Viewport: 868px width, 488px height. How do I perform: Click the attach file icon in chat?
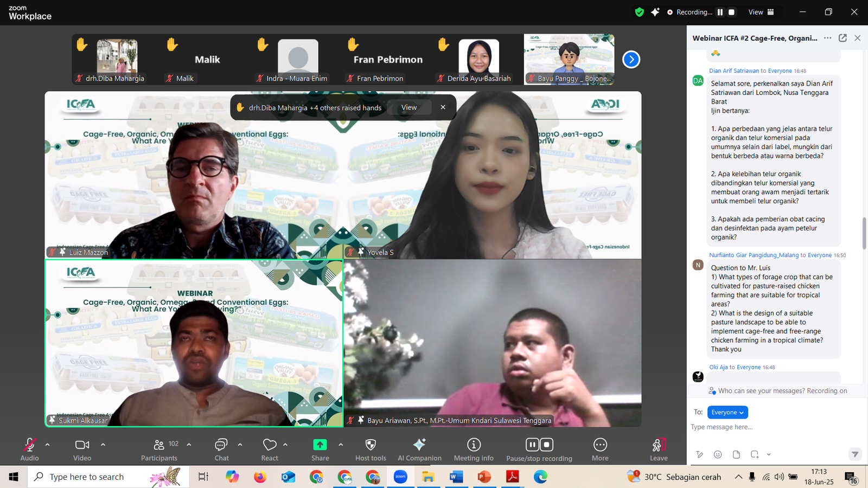736,454
